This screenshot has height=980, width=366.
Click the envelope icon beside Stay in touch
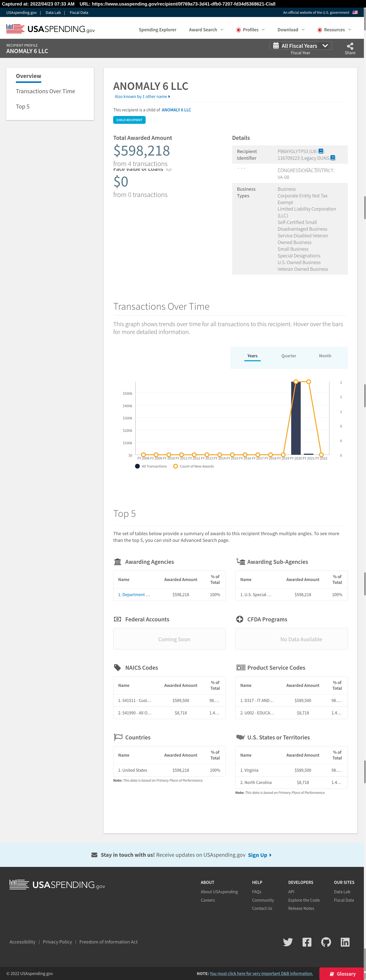pos(94,854)
